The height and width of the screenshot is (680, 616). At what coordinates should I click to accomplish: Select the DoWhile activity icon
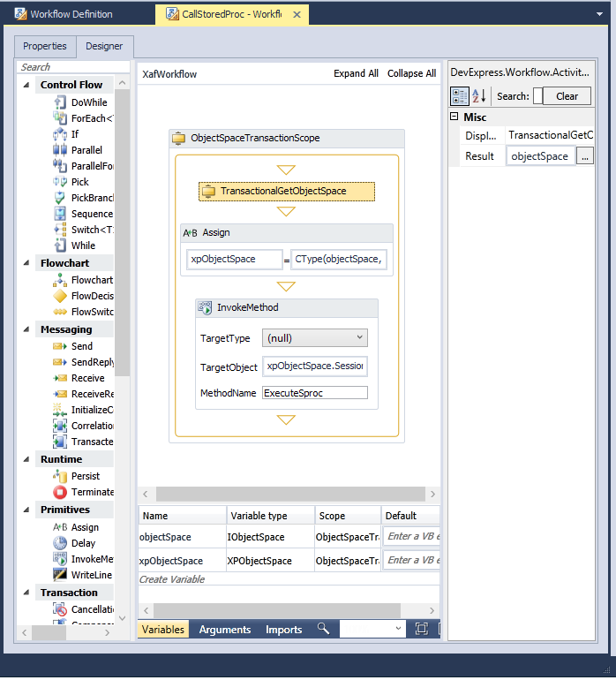(60, 102)
